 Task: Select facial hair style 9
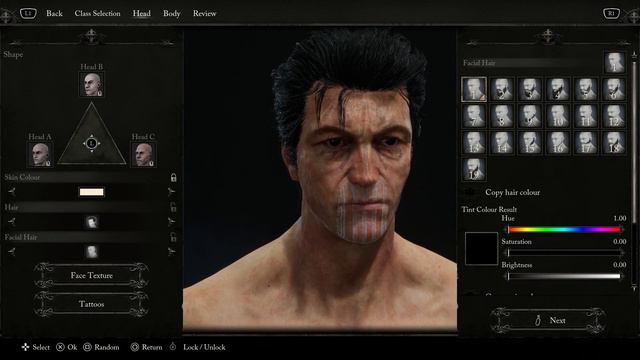[x=530, y=116]
